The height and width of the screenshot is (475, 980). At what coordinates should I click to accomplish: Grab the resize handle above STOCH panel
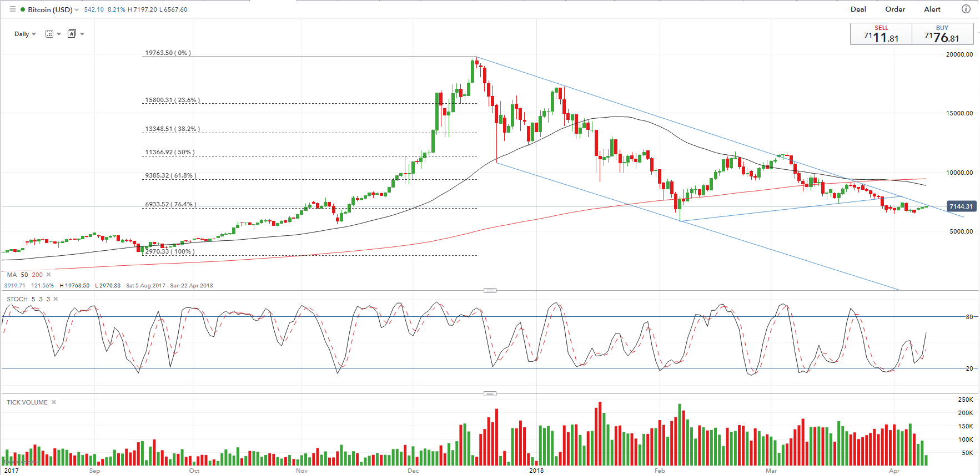pos(490,290)
